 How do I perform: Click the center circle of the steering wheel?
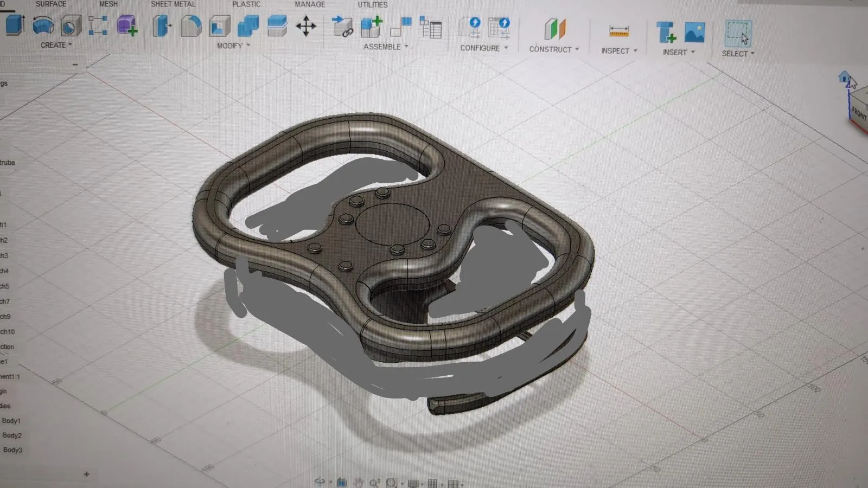click(x=392, y=223)
